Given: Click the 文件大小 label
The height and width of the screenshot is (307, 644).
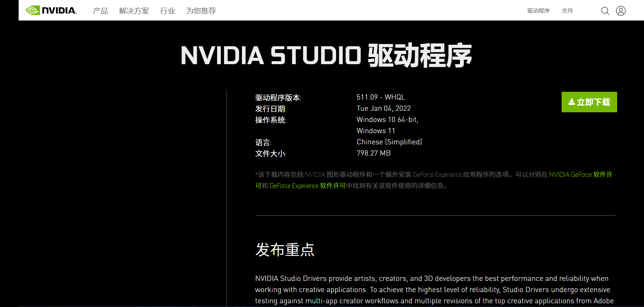Looking at the screenshot, I should [x=271, y=154].
